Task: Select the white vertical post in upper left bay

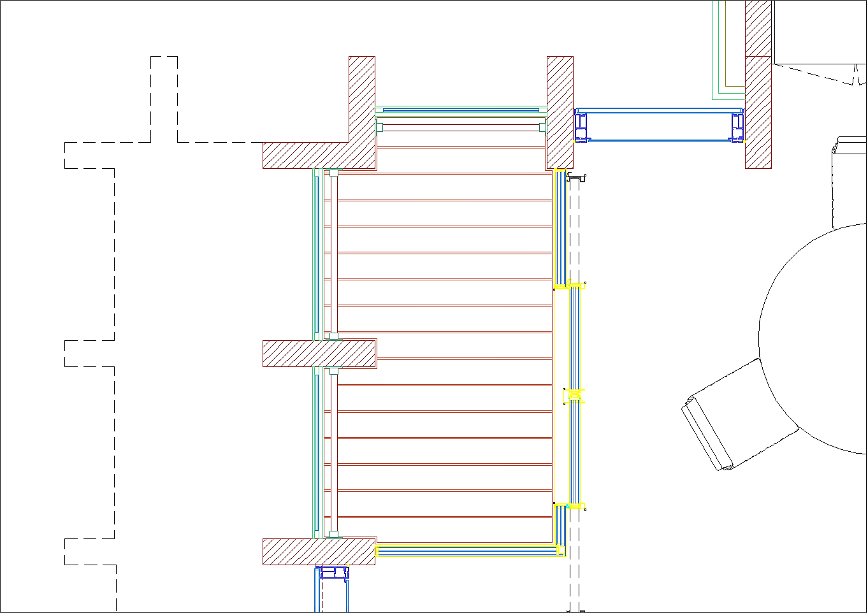Action: [334, 255]
